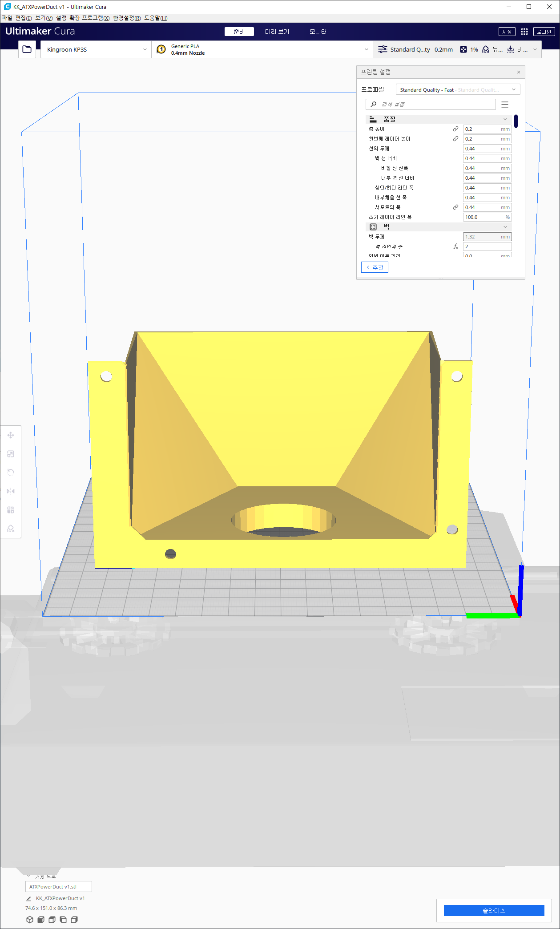560x929 pixels.
Task: Click the 시장 marketplace button
Action: tap(507, 32)
